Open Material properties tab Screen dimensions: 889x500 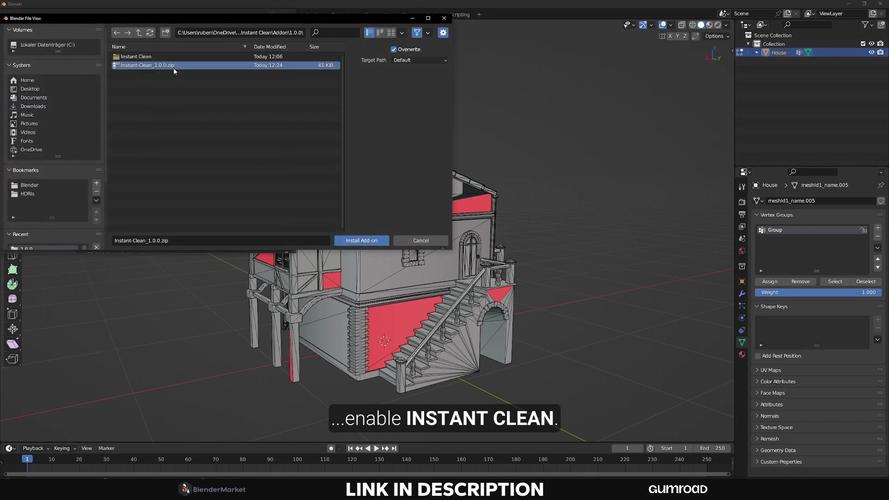(742, 355)
